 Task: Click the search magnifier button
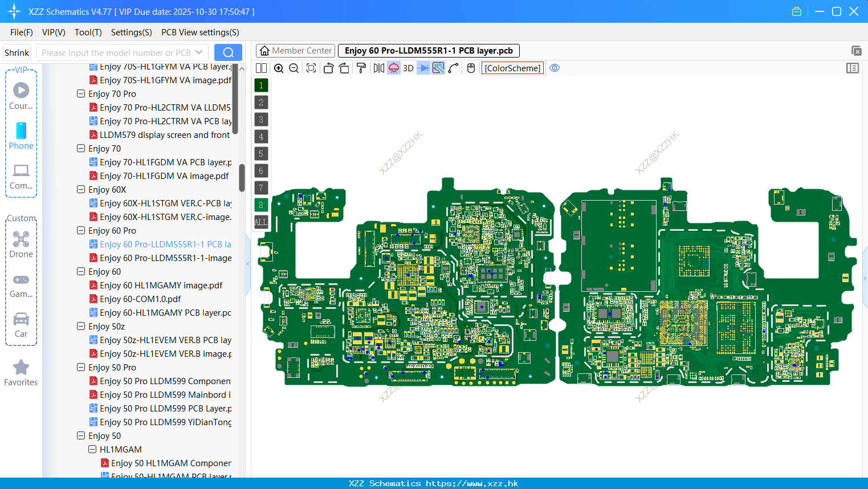[228, 52]
